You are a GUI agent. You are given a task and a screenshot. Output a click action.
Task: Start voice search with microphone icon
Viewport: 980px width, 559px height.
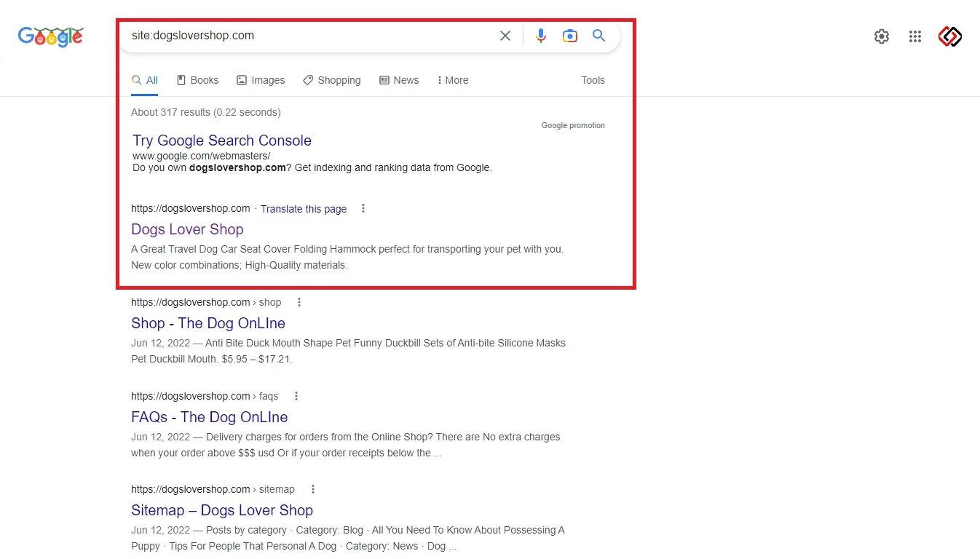[x=541, y=36]
